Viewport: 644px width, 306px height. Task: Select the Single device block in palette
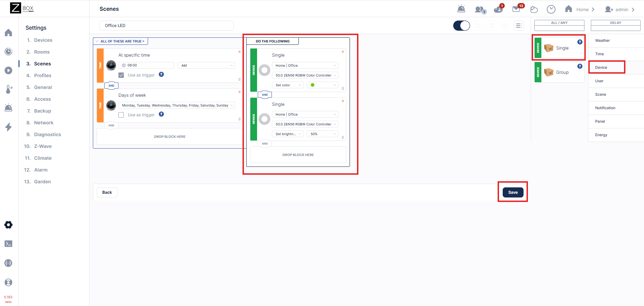(559, 48)
